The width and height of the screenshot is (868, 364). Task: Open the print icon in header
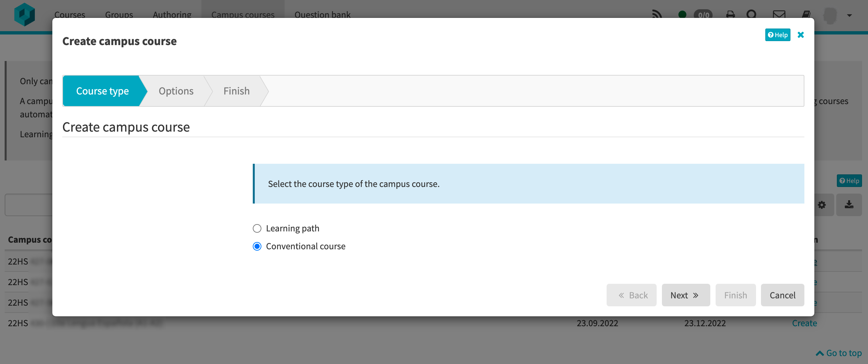pyautogui.click(x=730, y=15)
